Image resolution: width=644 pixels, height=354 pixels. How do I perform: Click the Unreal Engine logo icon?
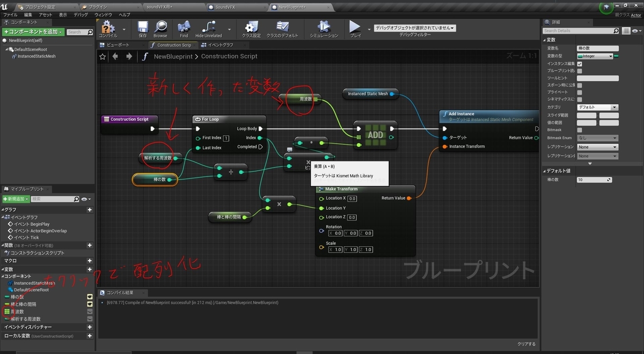point(5,7)
